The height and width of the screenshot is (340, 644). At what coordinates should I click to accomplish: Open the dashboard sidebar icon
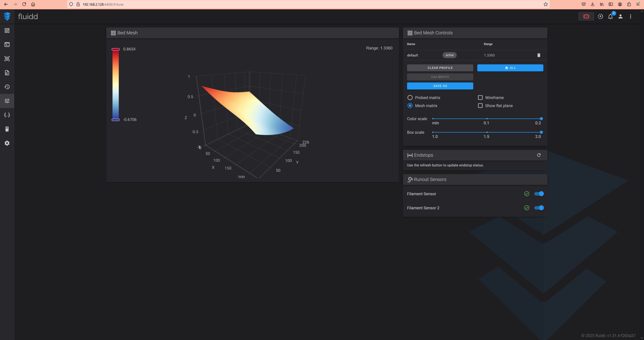[7, 31]
